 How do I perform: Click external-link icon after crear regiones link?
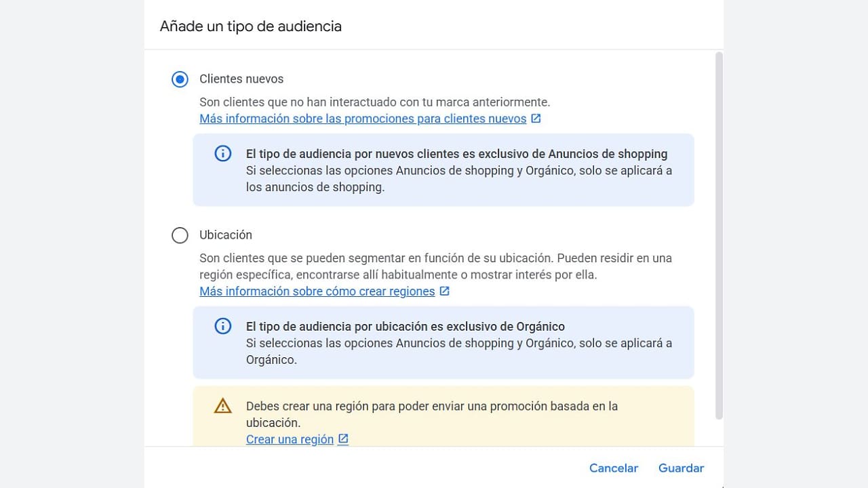[444, 291]
